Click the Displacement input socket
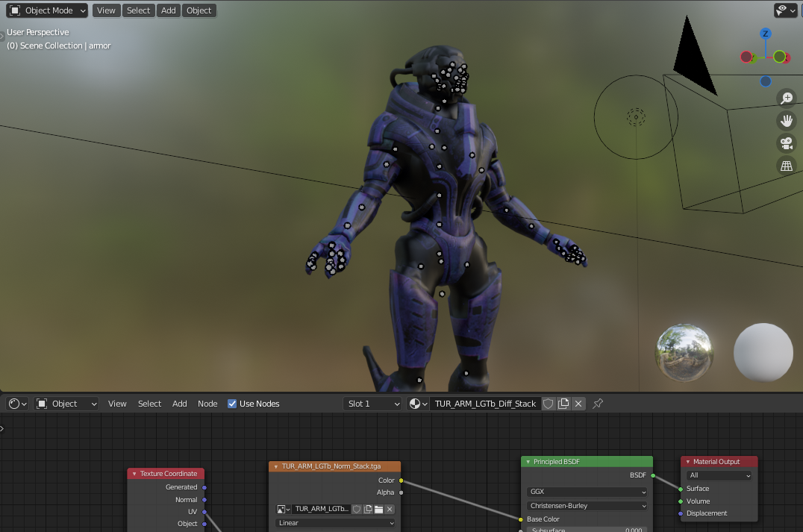 681,513
